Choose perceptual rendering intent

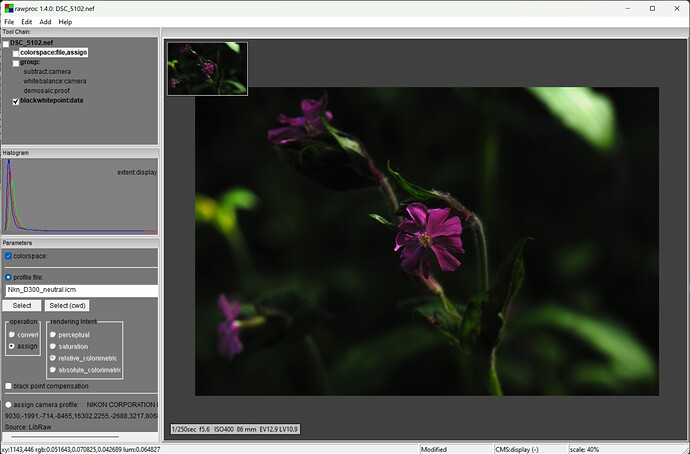53,335
